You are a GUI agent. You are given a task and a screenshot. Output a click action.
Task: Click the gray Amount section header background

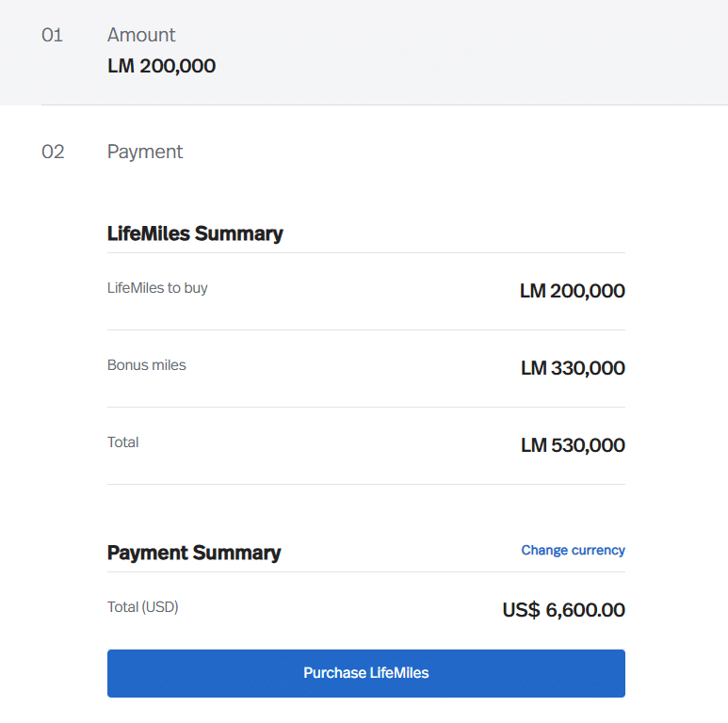[x=471, y=52]
